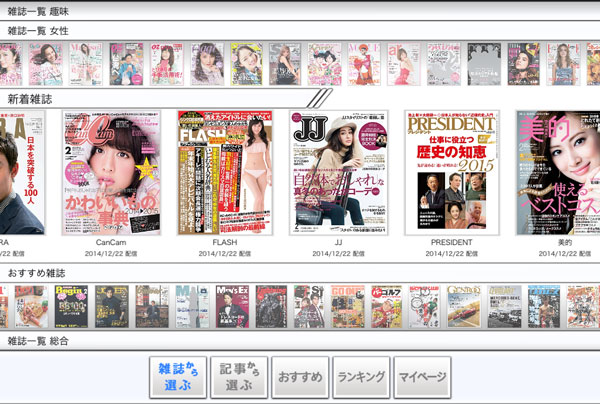Image resolution: width=600 pixels, height=404 pixels.
Task: Open the OZ magazine with girl in pink
Action: [167, 64]
